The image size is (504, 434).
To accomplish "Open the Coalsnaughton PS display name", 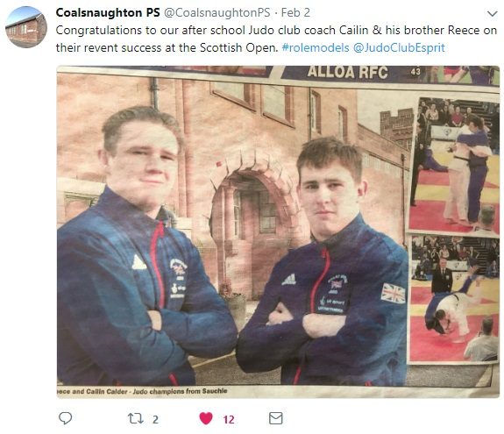I will 108,12.
